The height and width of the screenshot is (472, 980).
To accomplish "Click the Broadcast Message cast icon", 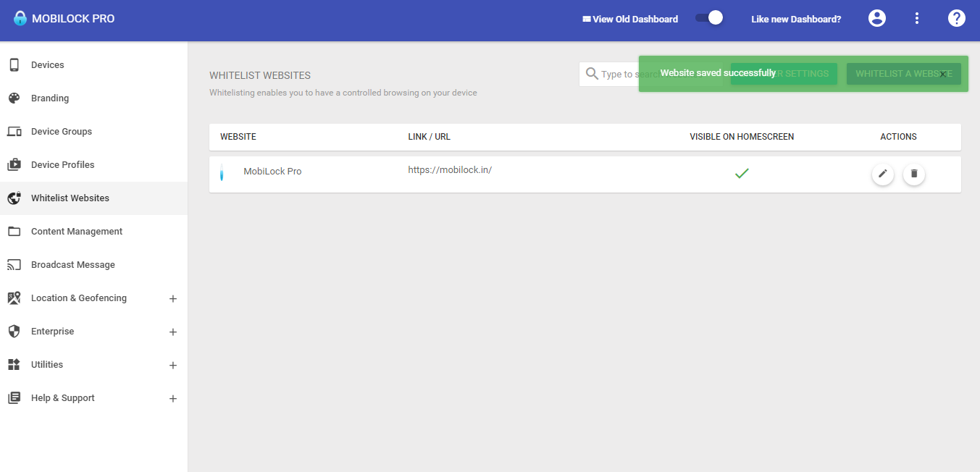I will 14,265.
